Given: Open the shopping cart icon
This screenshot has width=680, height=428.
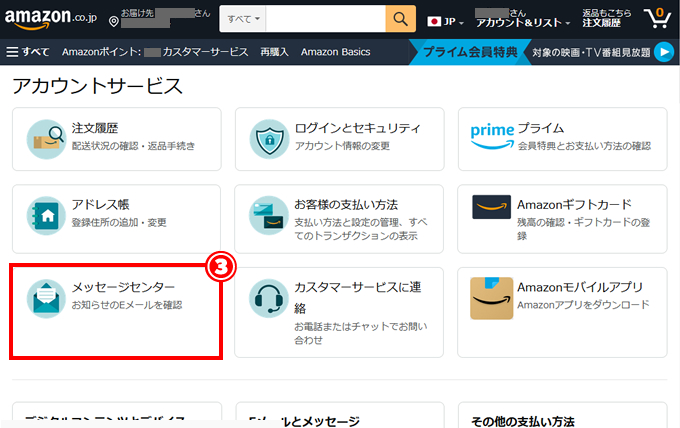Looking at the screenshot, I should [x=658, y=19].
